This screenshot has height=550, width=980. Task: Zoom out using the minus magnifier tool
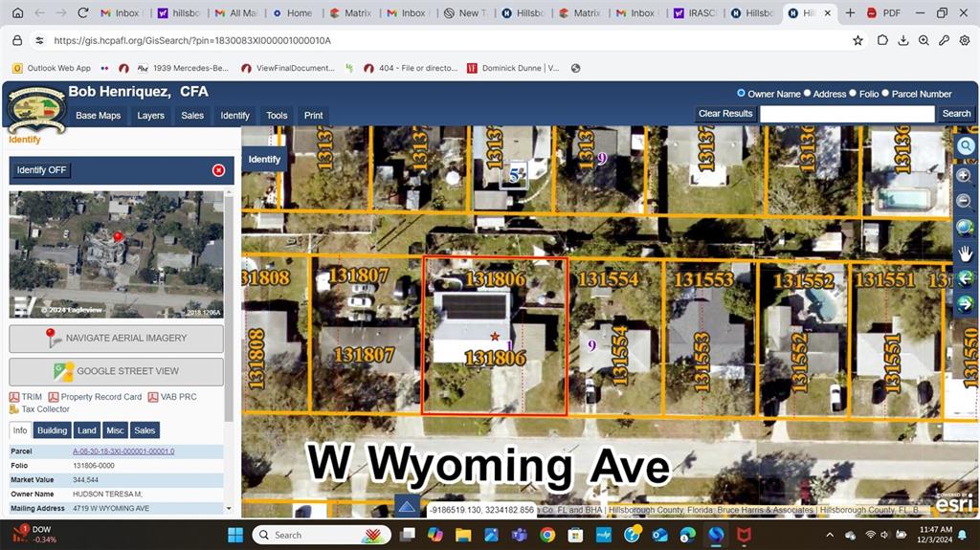point(965,202)
